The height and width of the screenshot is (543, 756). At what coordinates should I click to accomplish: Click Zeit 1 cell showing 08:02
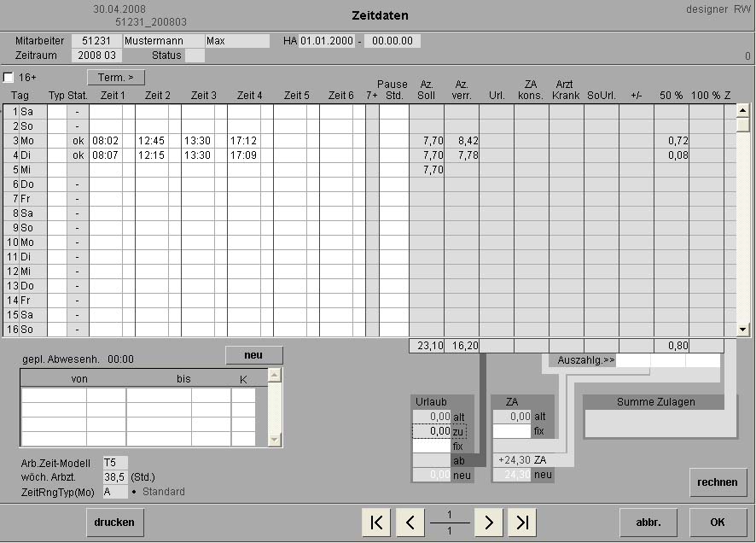[105, 141]
